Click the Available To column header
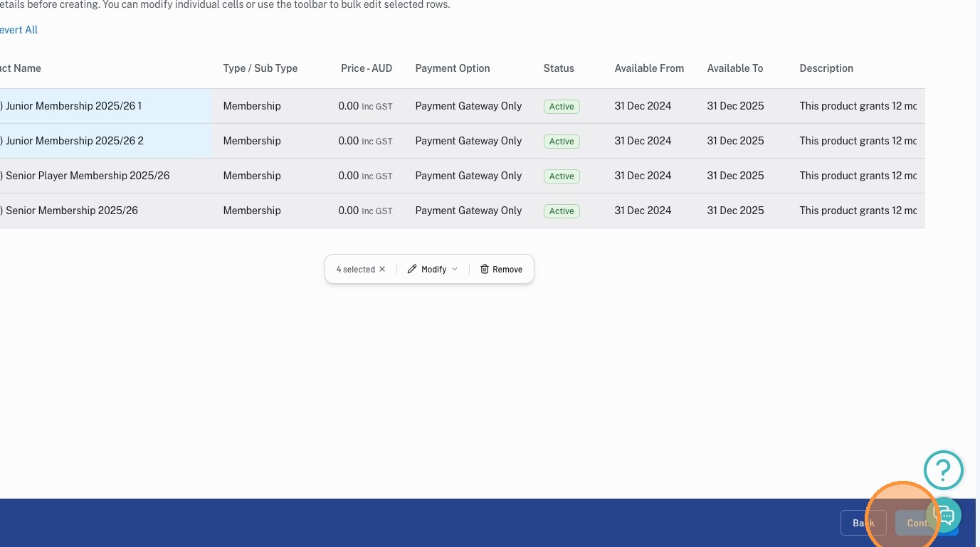This screenshot has width=980, height=547. pos(735,68)
